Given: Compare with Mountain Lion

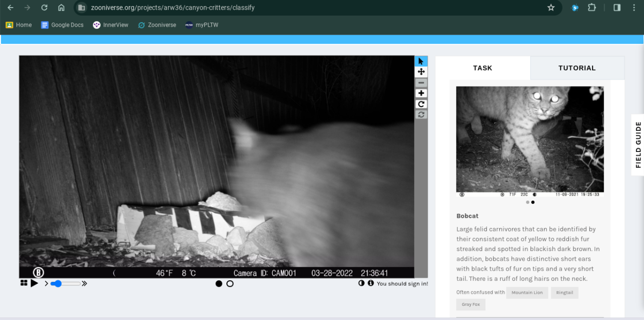Looking at the screenshot, I should pos(527,293).
